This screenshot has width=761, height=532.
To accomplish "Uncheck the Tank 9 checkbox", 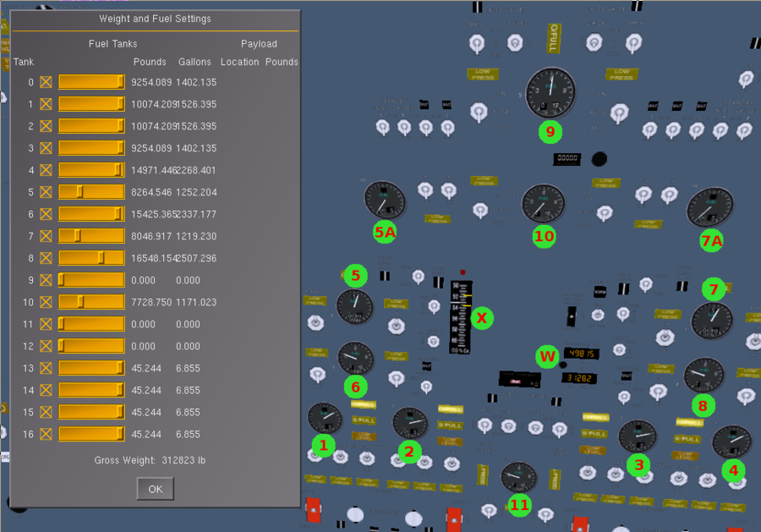I will (46, 280).
